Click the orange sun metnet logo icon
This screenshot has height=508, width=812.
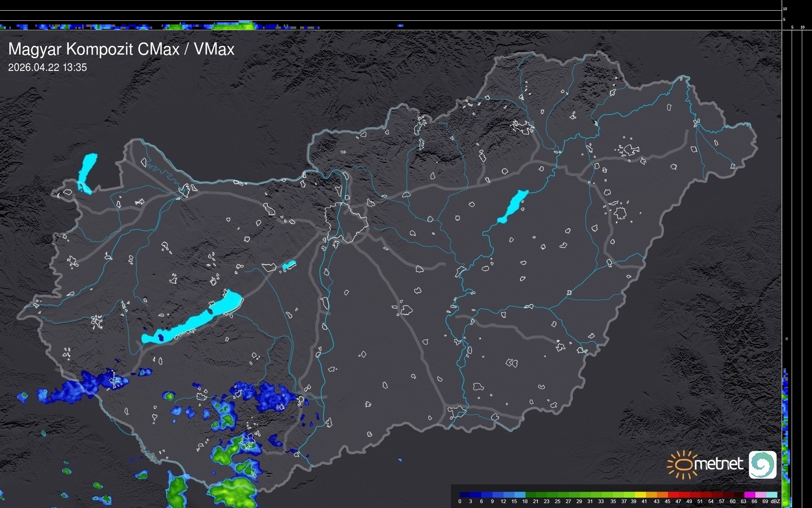click(x=683, y=464)
